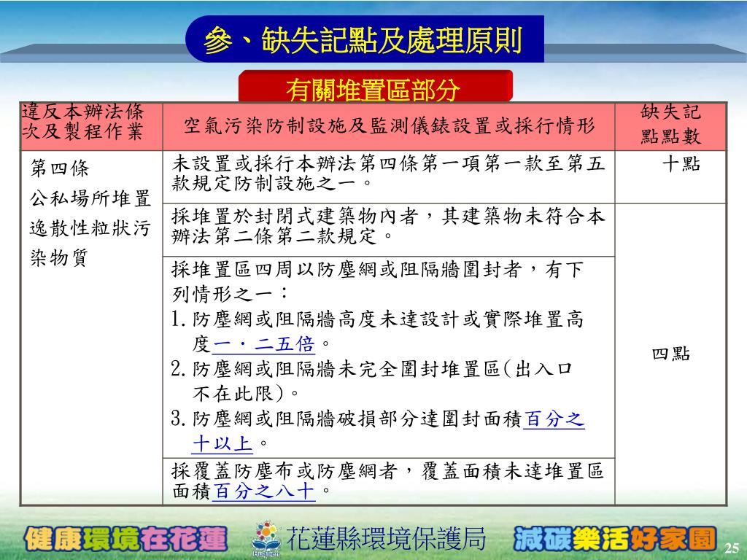The height and width of the screenshot is (560, 747).
Task: Click item 1 about 防塵網或阻隔牆高度未達
Action: [377, 332]
